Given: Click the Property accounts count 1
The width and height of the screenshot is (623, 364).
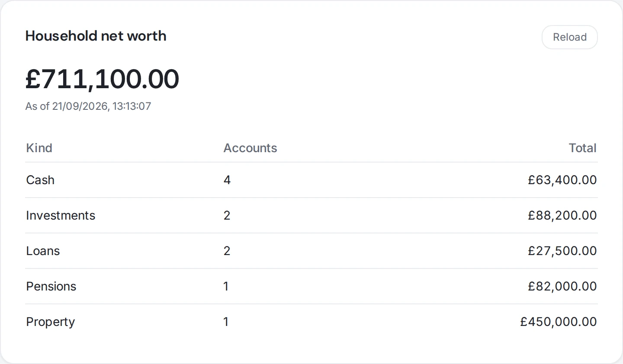Looking at the screenshot, I should 226,322.
